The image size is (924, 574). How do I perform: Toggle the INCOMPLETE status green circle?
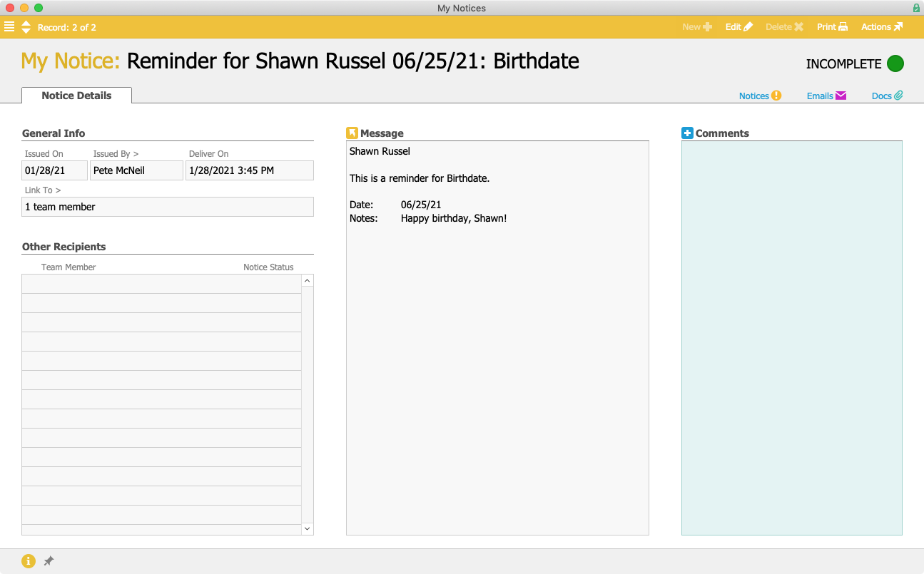point(896,63)
